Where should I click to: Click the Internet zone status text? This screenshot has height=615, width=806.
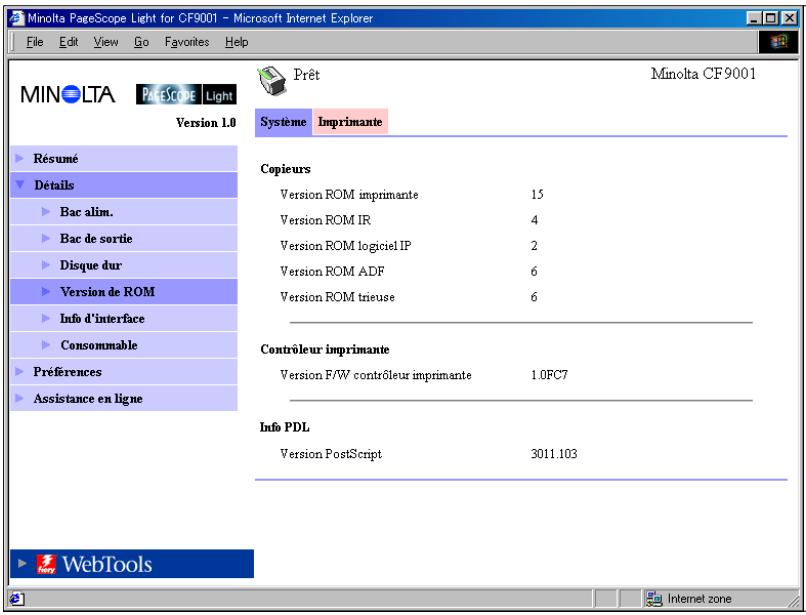coord(699,599)
